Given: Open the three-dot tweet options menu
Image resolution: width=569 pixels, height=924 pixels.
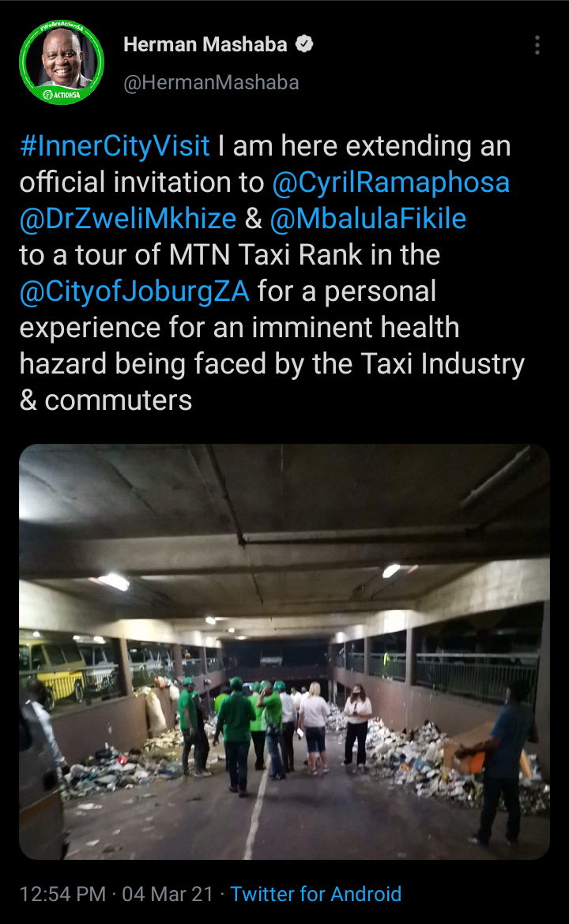Looking at the screenshot, I should tap(537, 45).
